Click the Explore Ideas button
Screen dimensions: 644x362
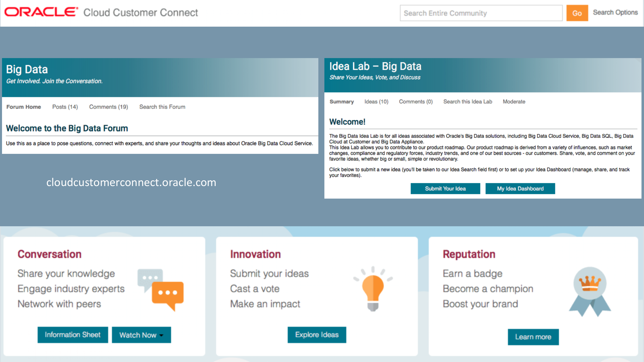click(317, 335)
